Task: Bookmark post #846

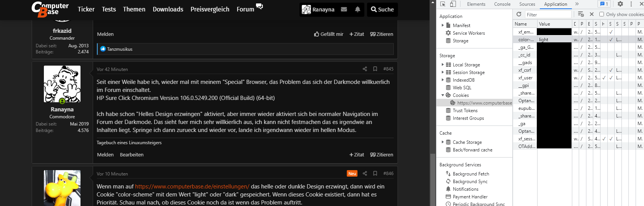Action: tap(375, 174)
